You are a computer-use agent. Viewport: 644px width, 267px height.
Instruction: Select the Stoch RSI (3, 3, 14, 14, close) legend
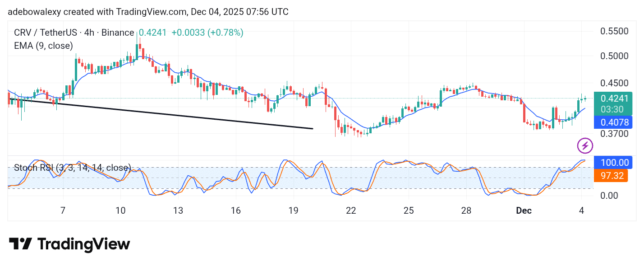click(x=72, y=168)
